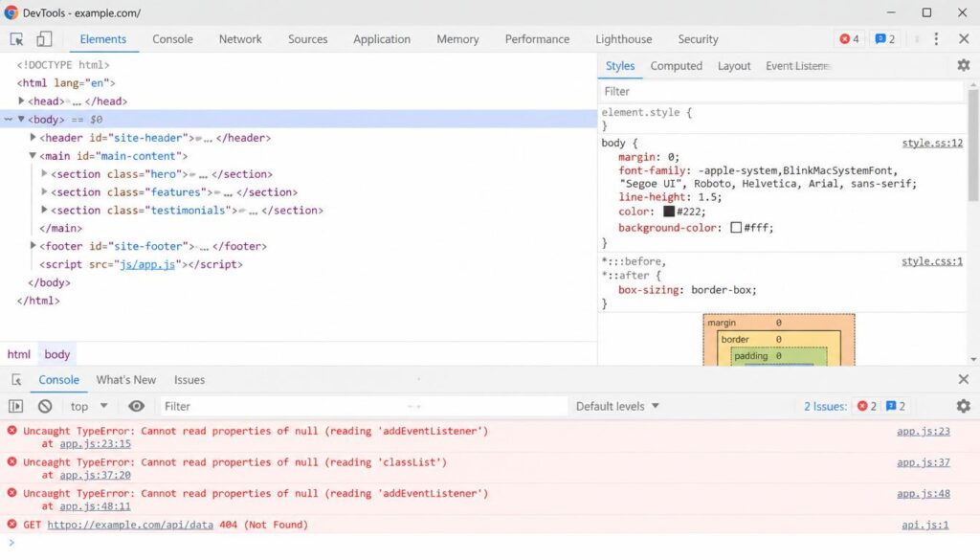Open the Issues drawer tab
Screen dimensions: 980x560
coord(189,380)
